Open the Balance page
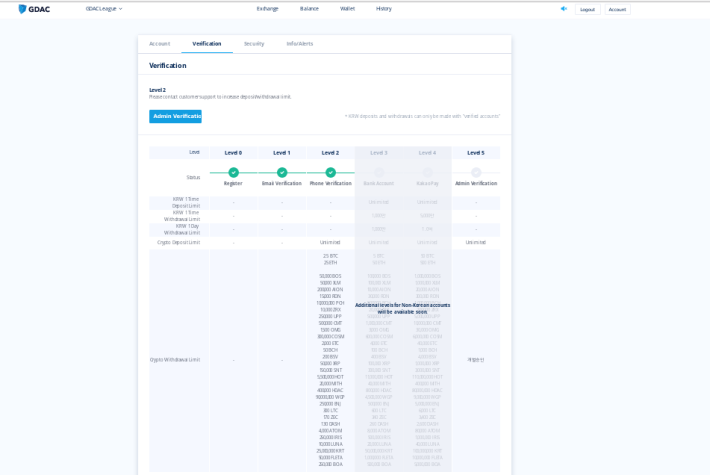Image resolution: width=710 pixels, height=475 pixels. pyautogui.click(x=309, y=9)
